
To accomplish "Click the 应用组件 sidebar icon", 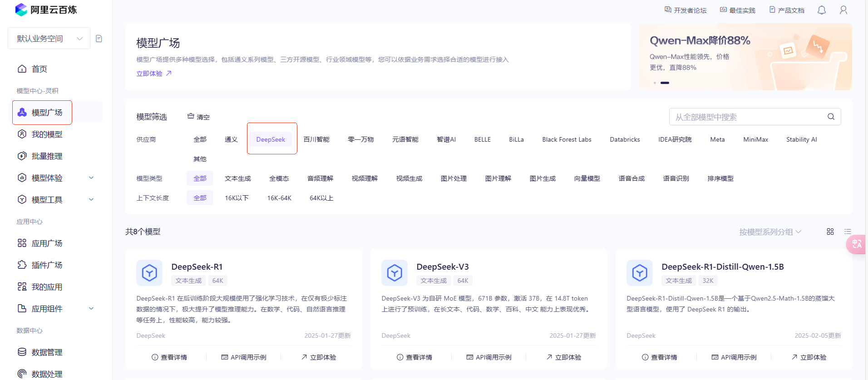I will coord(22,308).
